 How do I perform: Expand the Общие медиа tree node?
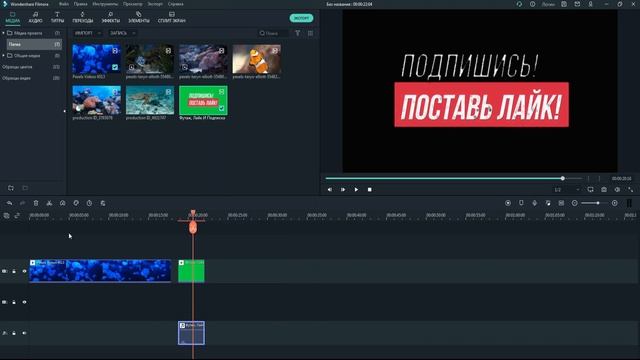pyautogui.click(x=3, y=56)
